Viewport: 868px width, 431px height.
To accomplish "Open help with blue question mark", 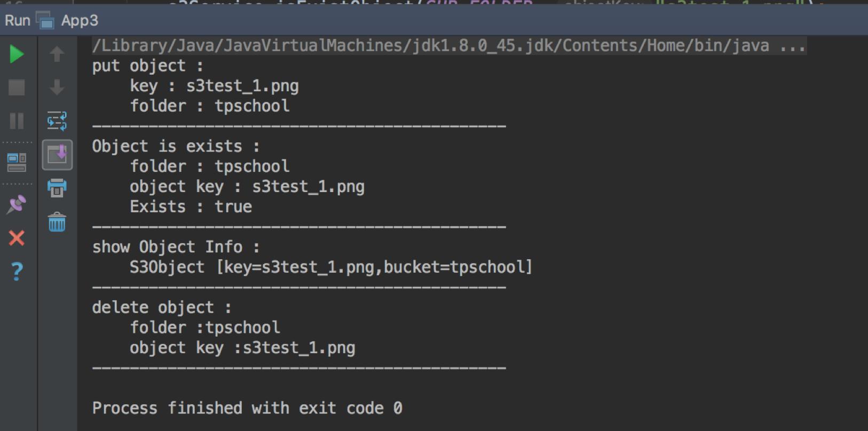I will [x=17, y=272].
